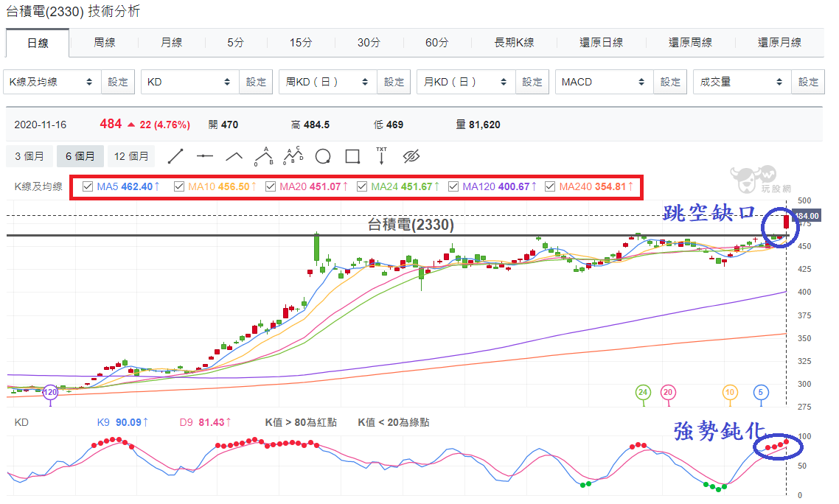
Task: Click the high price 高 484.5
Action: pos(310,125)
